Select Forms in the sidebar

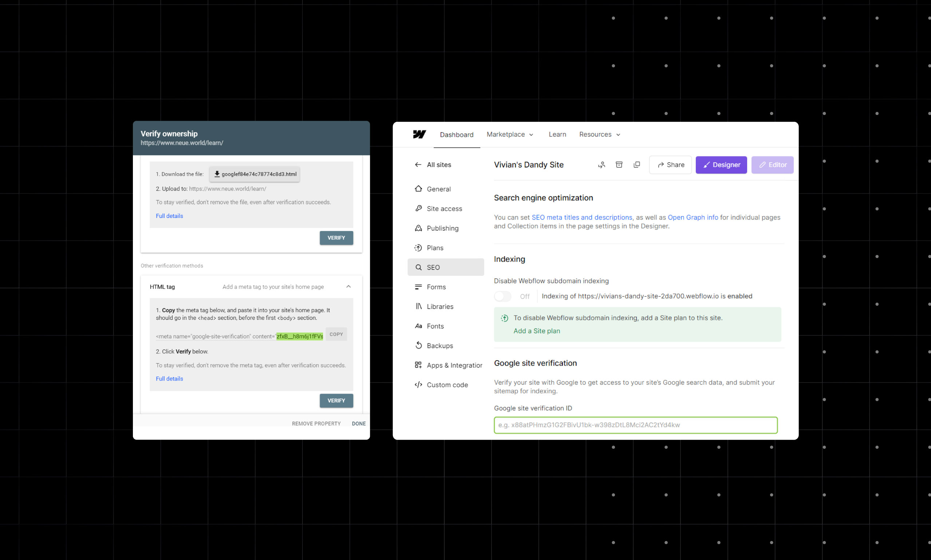click(x=446, y=287)
